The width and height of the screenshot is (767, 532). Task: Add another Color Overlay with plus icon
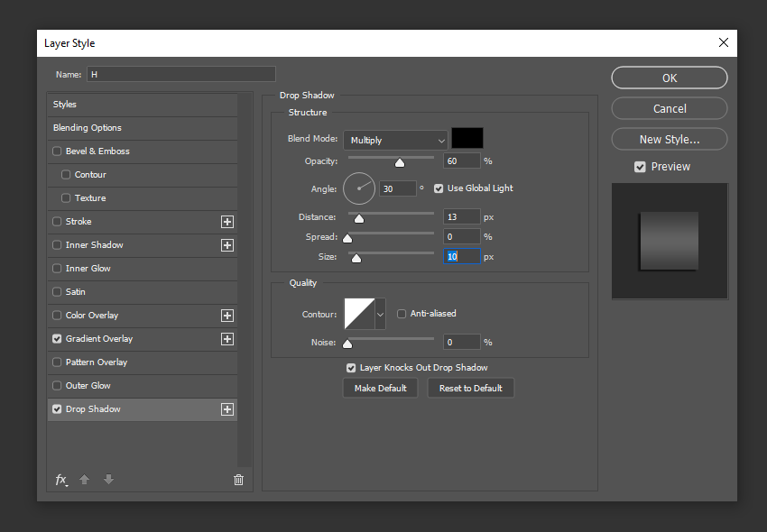[x=227, y=316]
